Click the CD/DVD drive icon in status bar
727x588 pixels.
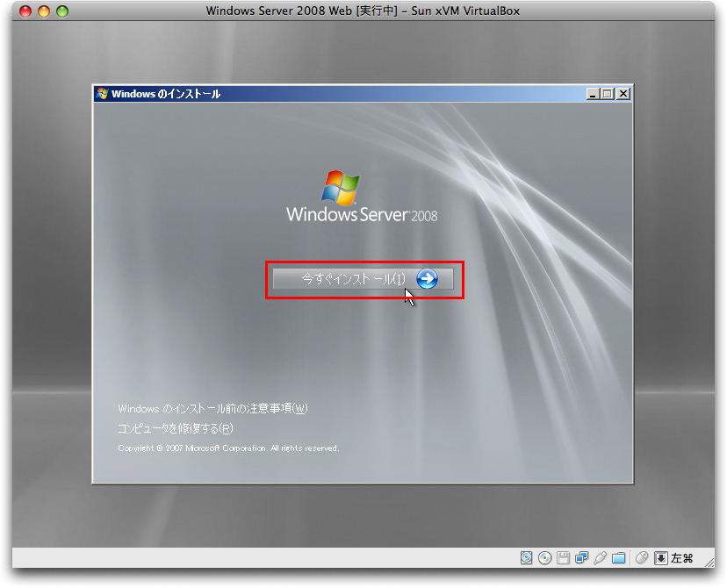tap(544, 558)
